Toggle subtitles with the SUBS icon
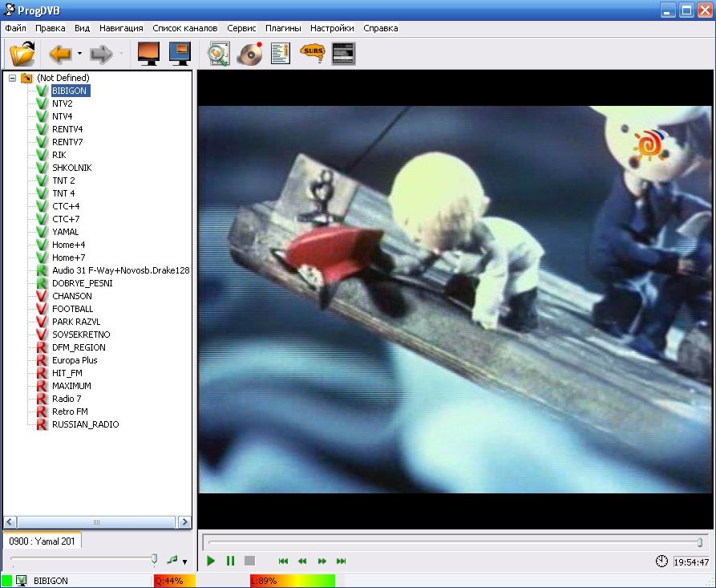Screen dimensions: 716x588 click(x=313, y=52)
